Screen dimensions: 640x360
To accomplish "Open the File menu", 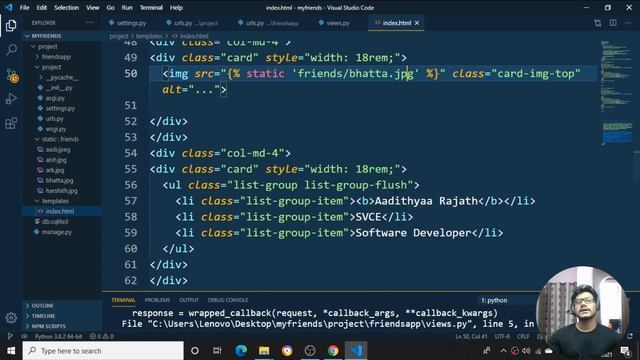I will (x=24, y=7).
